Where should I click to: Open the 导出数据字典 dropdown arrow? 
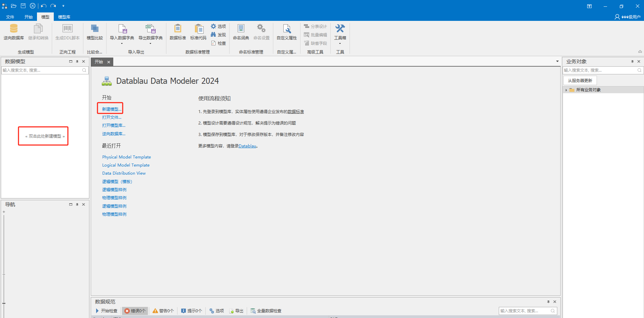coord(151,43)
